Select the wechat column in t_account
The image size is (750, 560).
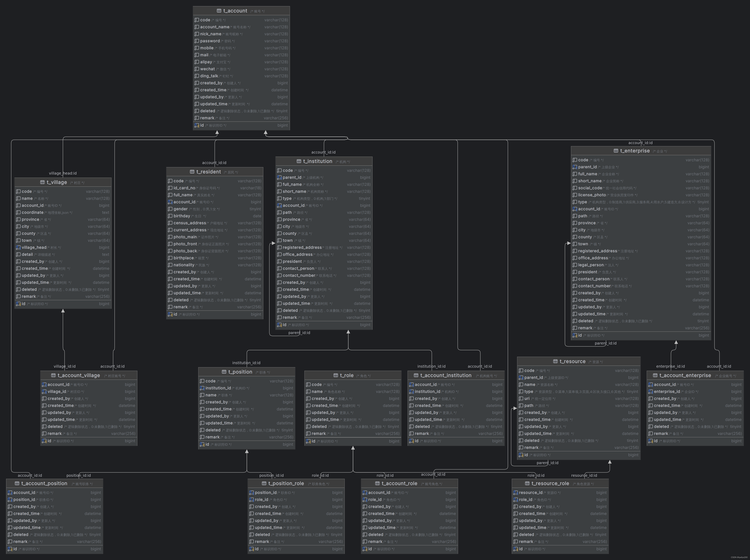(x=241, y=69)
